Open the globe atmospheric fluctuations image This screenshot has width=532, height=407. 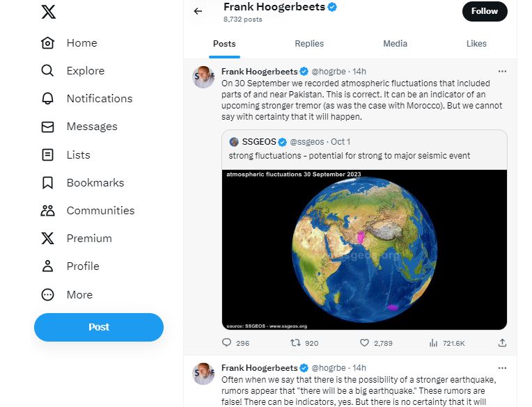tap(364, 249)
